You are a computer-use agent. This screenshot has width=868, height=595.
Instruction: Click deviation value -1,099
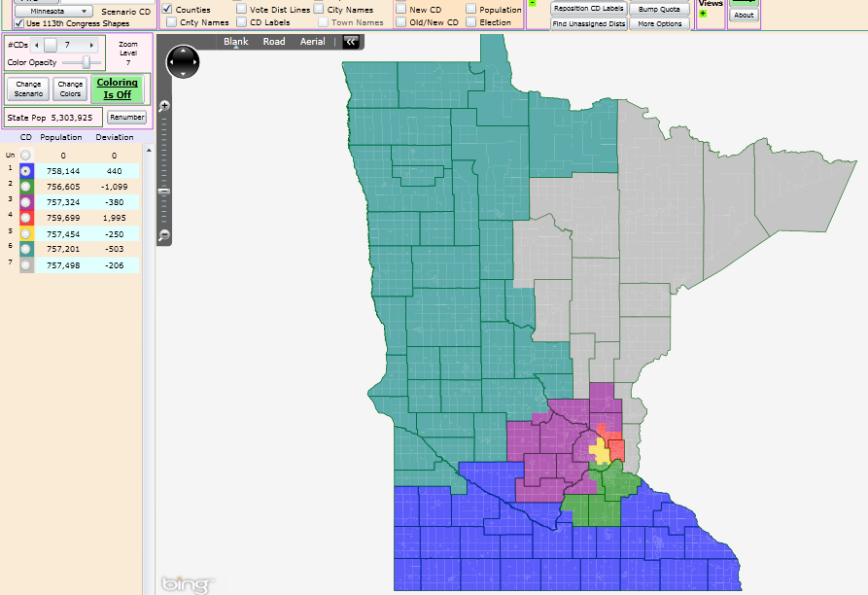[x=114, y=187]
